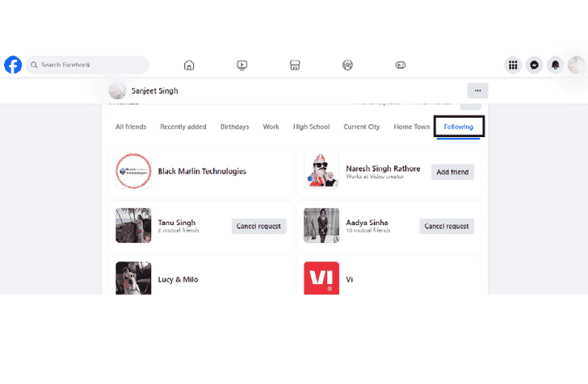Open the apps menu grid icon

(x=513, y=65)
